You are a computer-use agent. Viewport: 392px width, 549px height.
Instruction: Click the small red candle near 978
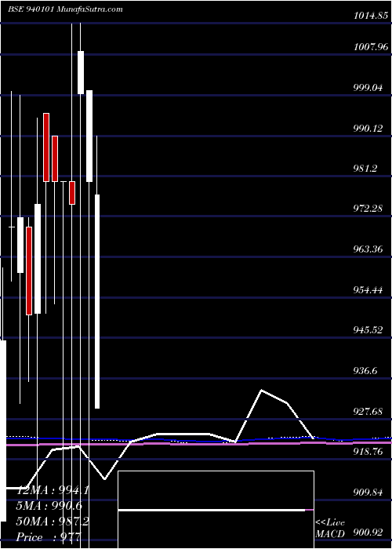(x=72, y=193)
